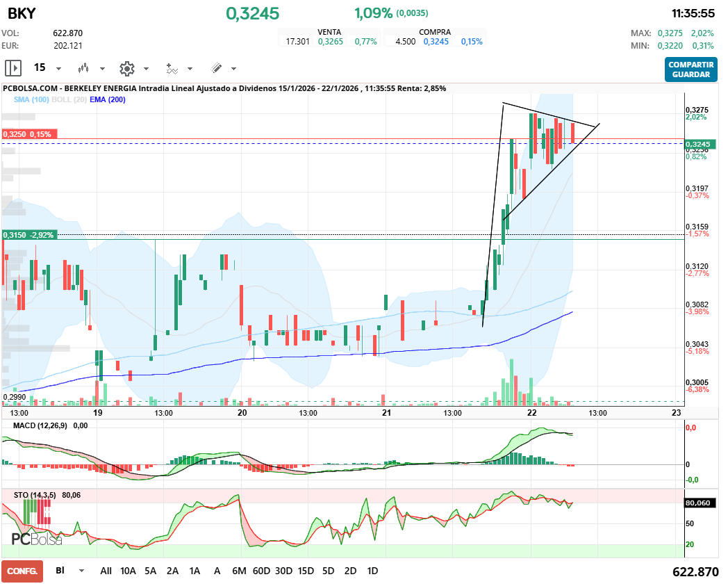Click the BKY ticker symbol
728x586 pixels.
22,13
